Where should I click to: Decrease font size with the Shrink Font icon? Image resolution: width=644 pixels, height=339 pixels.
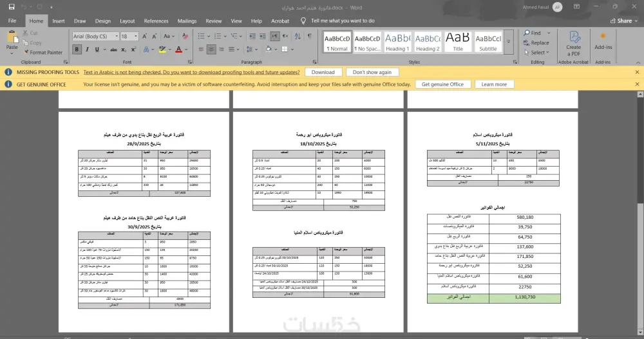point(155,37)
